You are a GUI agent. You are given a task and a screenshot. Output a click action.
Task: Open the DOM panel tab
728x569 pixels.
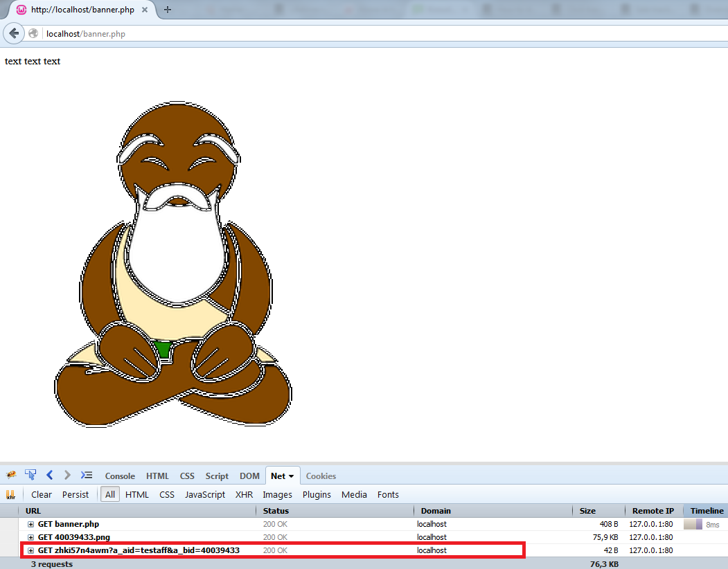(x=249, y=476)
